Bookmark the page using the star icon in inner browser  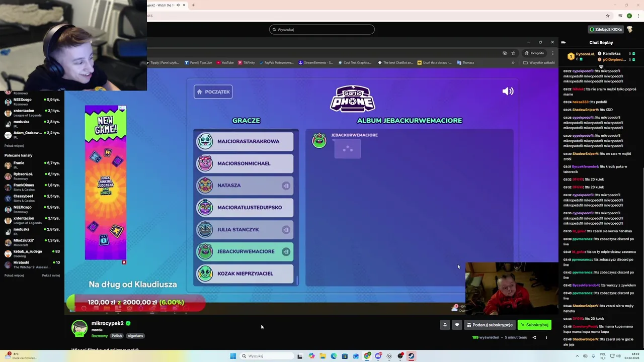[513, 53]
